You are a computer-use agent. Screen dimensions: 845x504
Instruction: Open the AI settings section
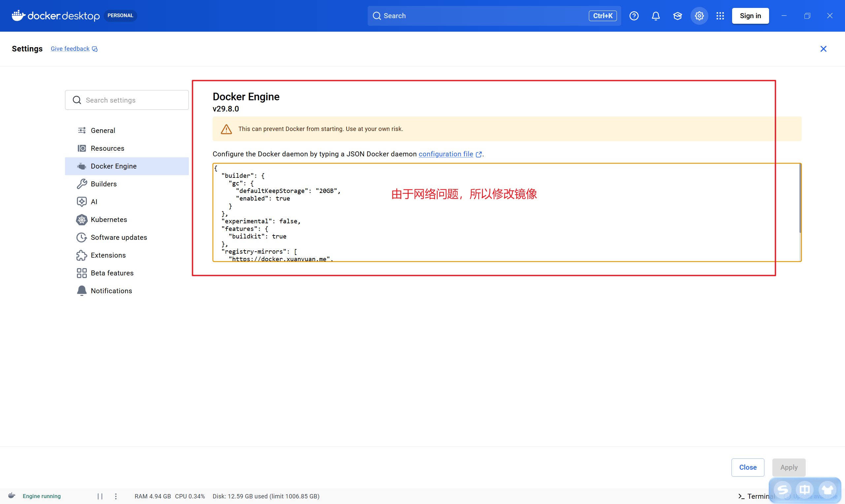(x=127, y=202)
